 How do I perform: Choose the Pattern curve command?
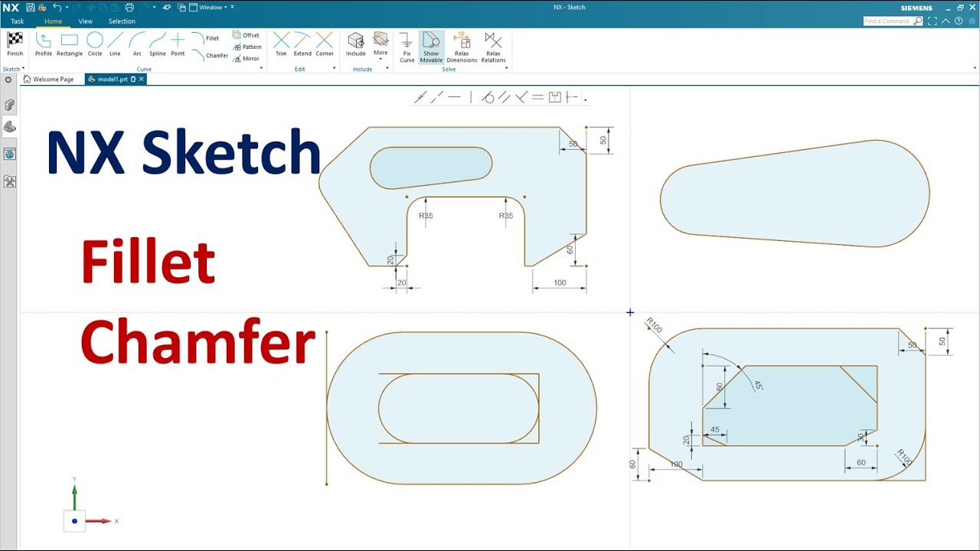[x=247, y=47]
